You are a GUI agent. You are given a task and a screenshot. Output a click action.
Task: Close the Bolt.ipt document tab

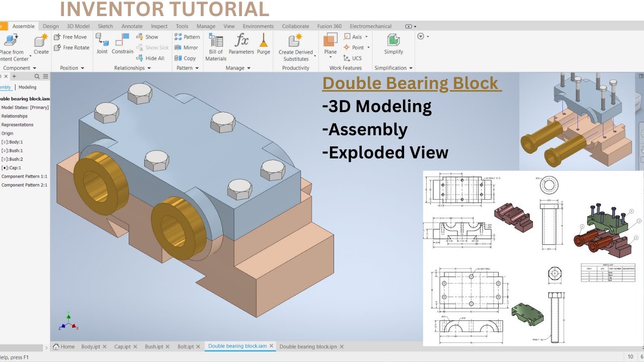[198, 346]
